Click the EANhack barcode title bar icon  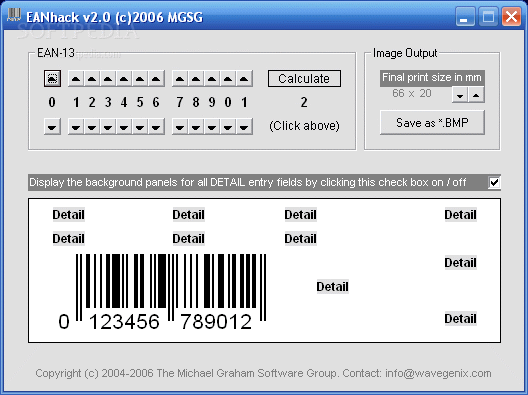click(14, 15)
